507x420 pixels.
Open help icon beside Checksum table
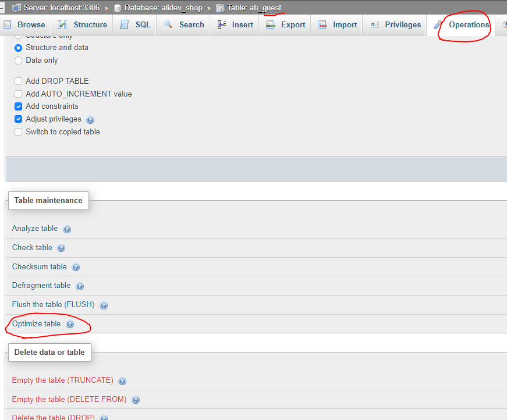click(x=76, y=267)
